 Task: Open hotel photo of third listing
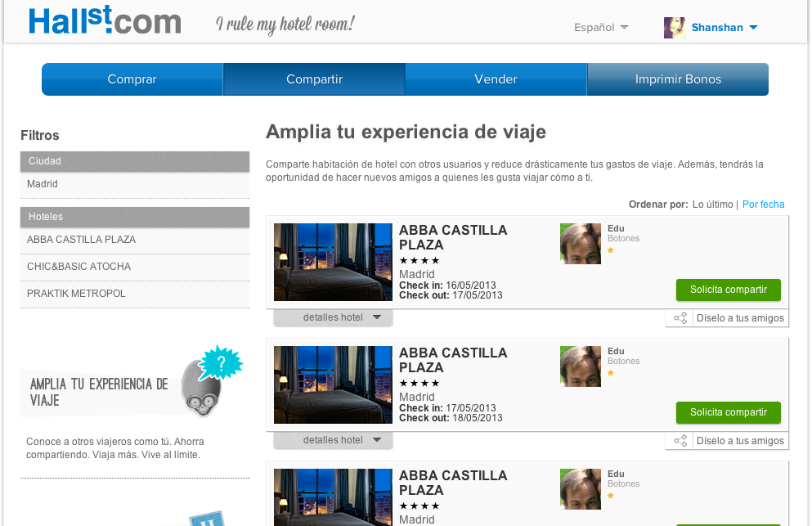tap(333, 497)
